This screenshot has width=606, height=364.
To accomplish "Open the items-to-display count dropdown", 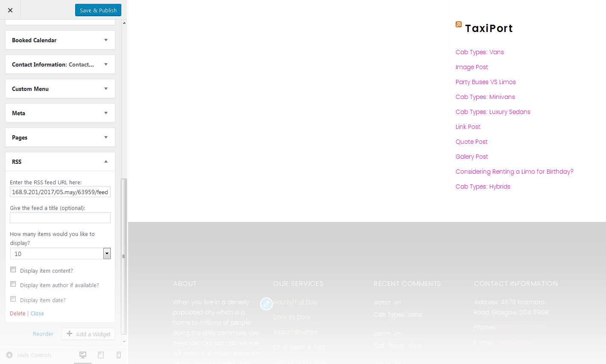I will [107, 253].
